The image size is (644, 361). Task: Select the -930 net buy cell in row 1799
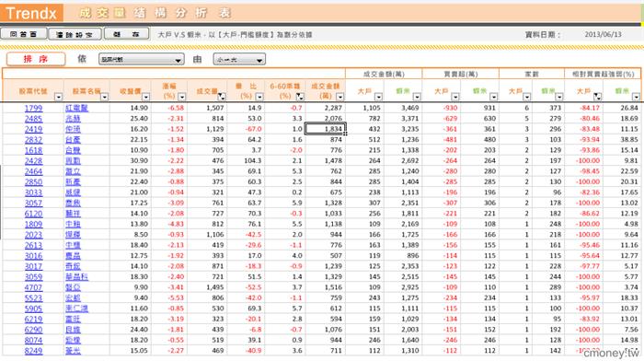pos(451,108)
